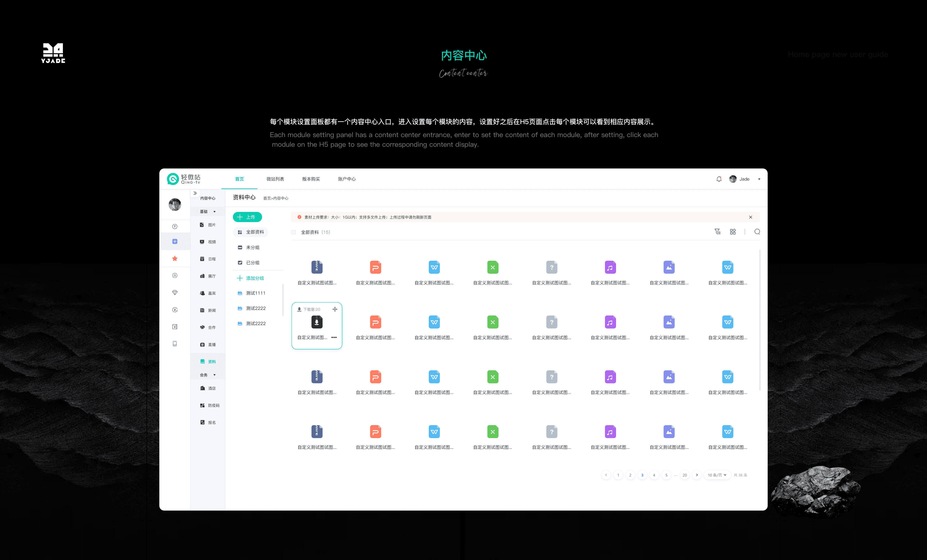Viewport: 927px width, 560px height.
Task: Open 酒店 in the content menu
Action: 208,388
